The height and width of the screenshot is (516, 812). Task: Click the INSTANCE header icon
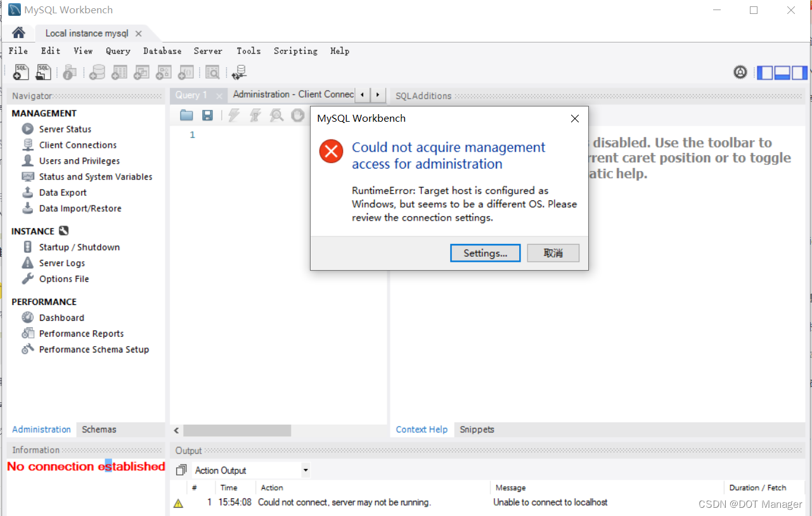click(63, 231)
